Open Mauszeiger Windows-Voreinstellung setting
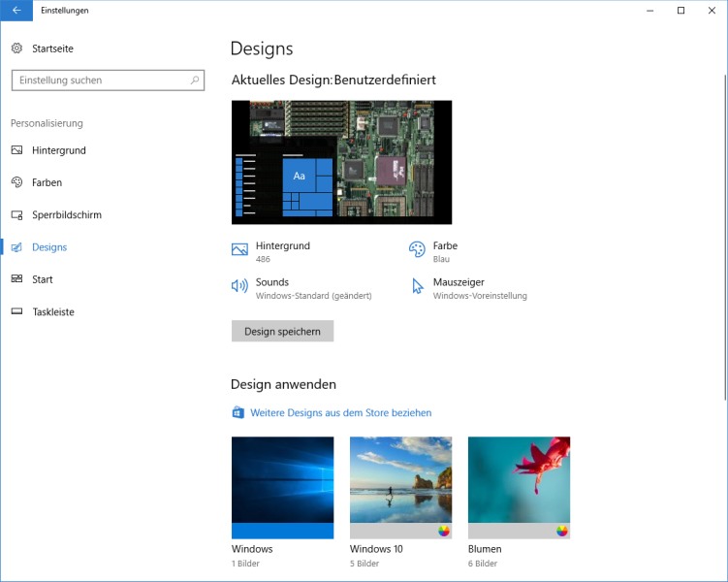728x582 pixels. click(x=469, y=288)
